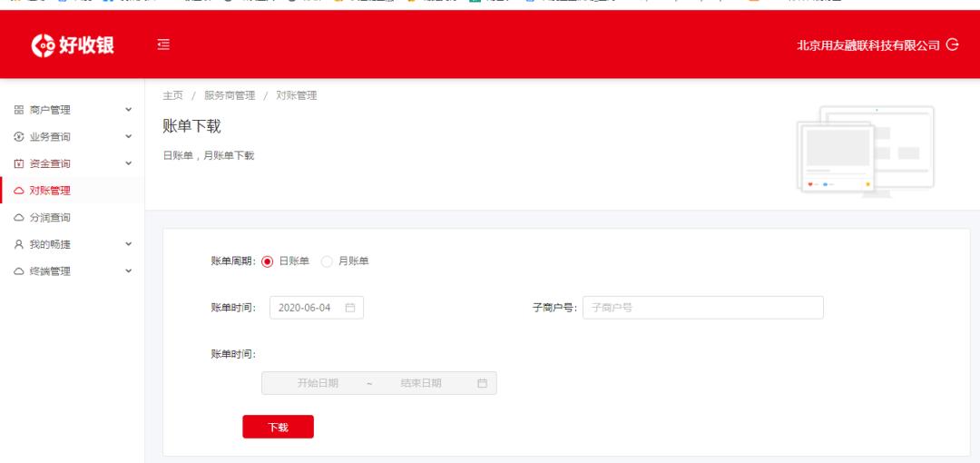The width and height of the screenshot is (980, 463).
Task: Click the 分润查询 cloud icon
Action: click(19, 218)
